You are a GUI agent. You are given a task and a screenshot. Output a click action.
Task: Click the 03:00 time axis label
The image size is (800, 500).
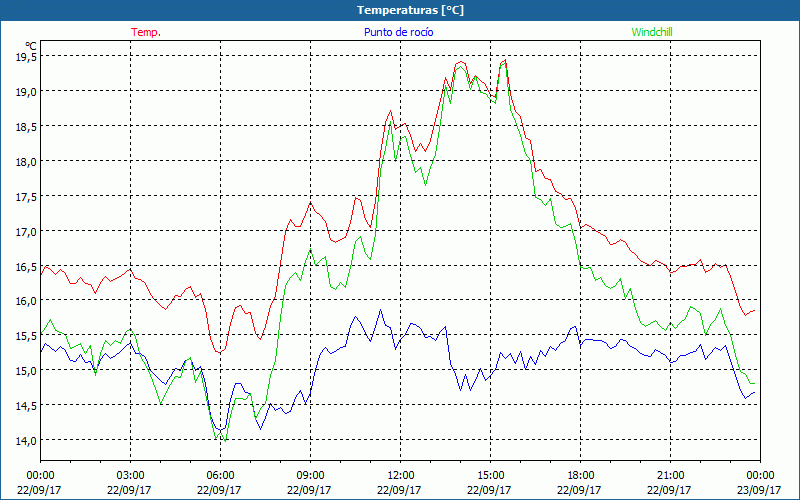[130, 476]
